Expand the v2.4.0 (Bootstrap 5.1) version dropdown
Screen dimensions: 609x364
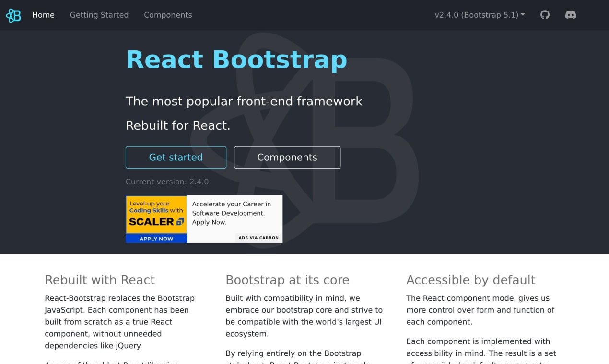pos(480,15)
